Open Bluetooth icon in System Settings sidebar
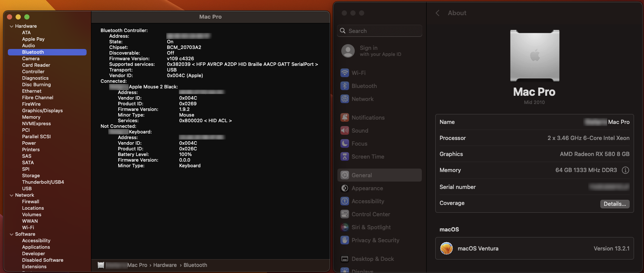This screenshot has height=273, width=644. (x=345, y=86)
